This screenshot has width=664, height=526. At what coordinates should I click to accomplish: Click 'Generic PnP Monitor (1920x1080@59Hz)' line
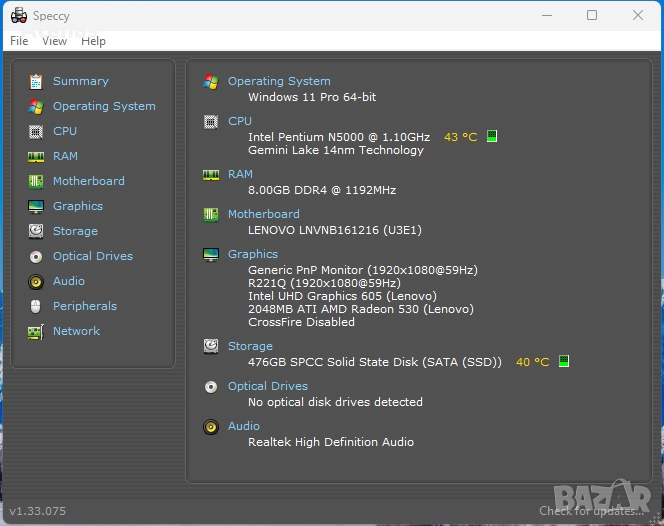(x=363, y=270)
